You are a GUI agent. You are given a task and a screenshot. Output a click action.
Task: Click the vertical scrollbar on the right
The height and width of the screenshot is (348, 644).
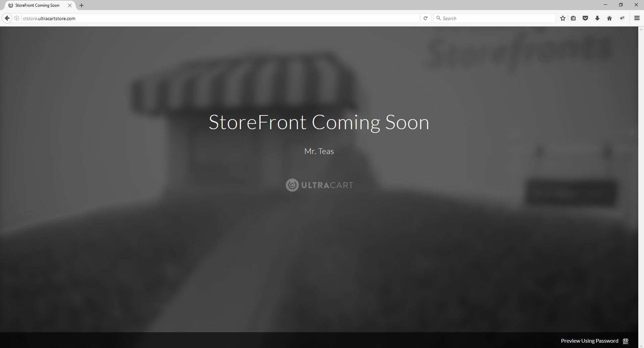point(641,187)
